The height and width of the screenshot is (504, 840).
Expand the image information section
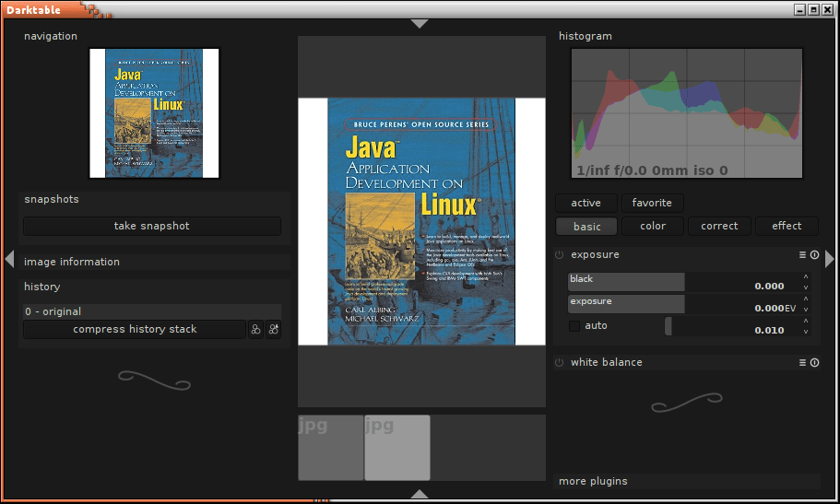(154, 262)
